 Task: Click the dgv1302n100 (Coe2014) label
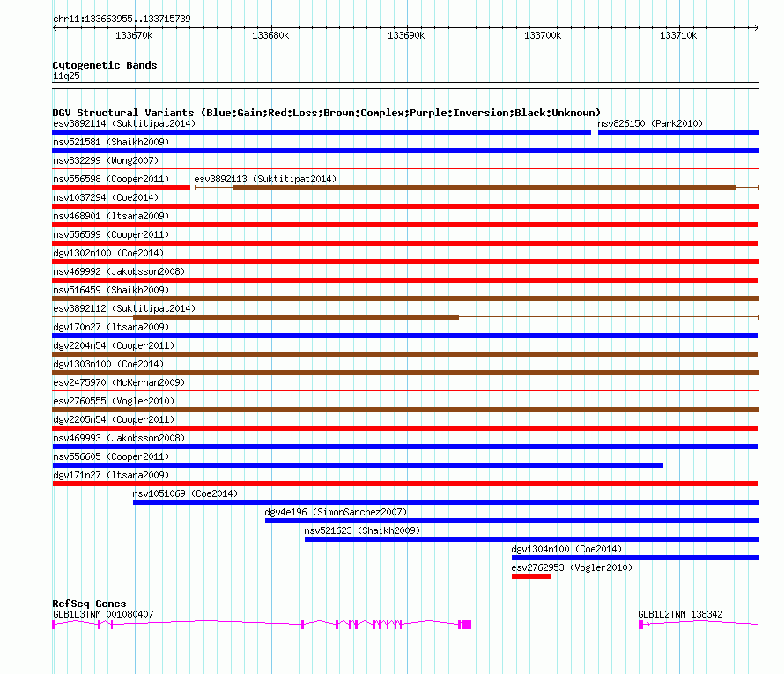108,253
